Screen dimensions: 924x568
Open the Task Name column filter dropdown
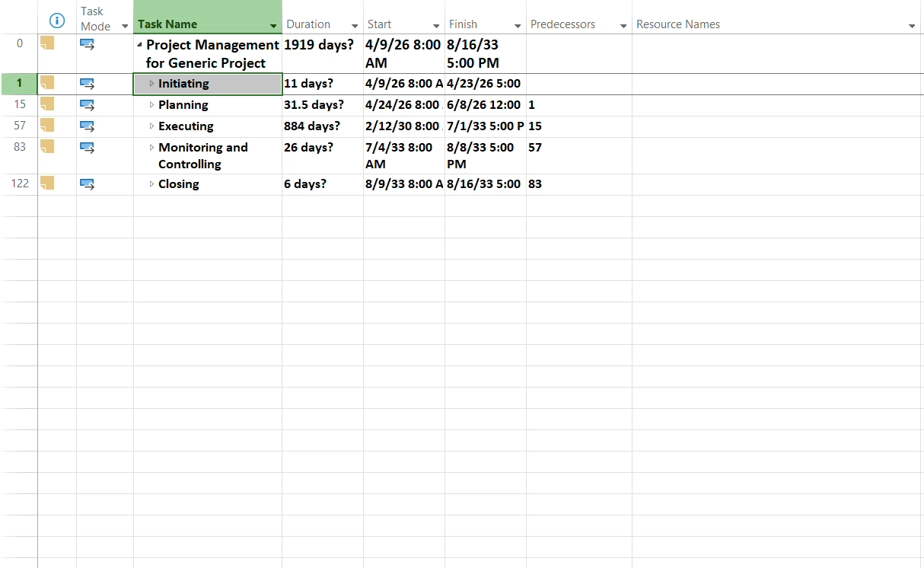pos(273,27)
